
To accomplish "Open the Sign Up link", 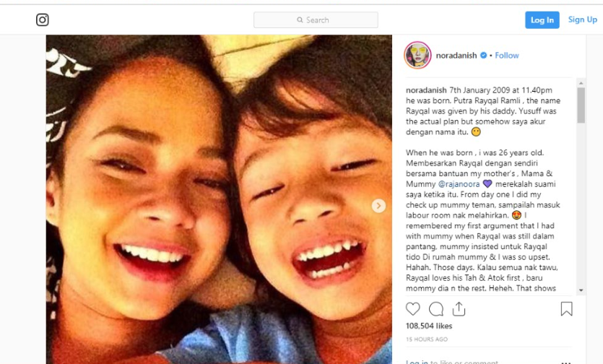I will pyautogui.click(x=583, y=19).
